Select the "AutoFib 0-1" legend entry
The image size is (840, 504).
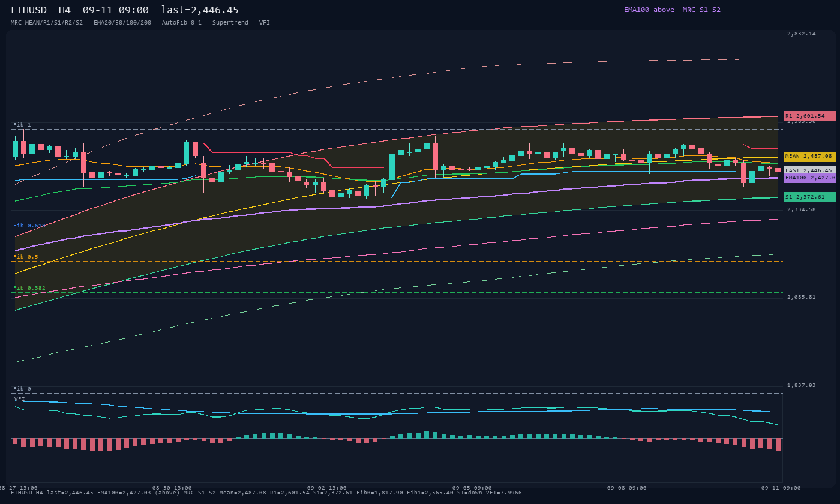pyautogui.click(x=182, y=23)
